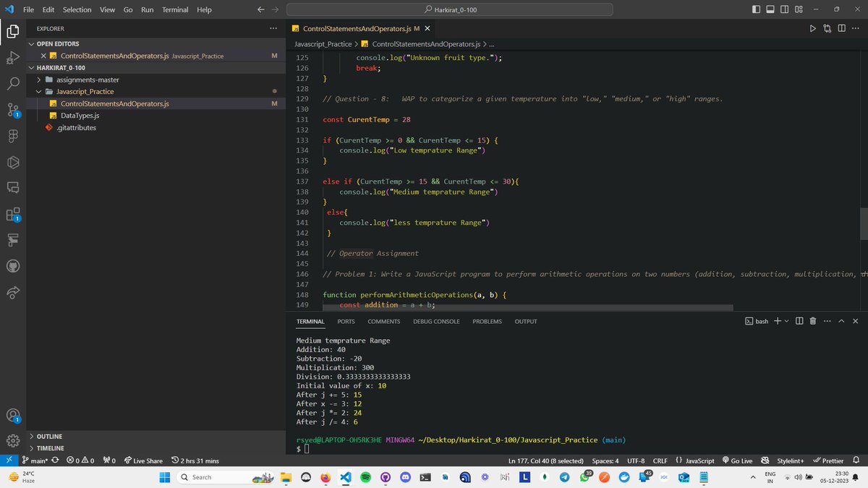Open the Explorer Views and More Actions ellipsis
This screenshot has height=488, width=868.
(x=273, y=28)
